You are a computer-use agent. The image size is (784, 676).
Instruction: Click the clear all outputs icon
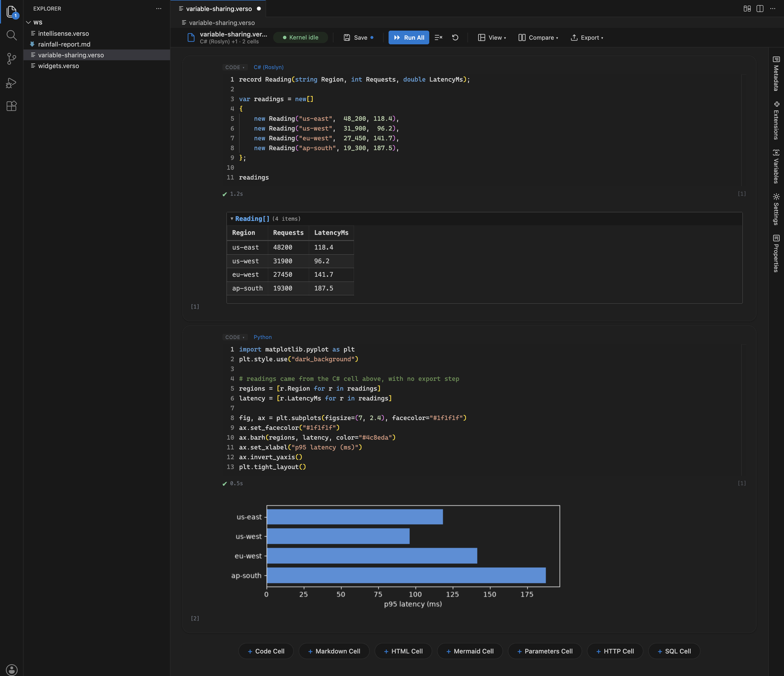[x=439, y=38]
